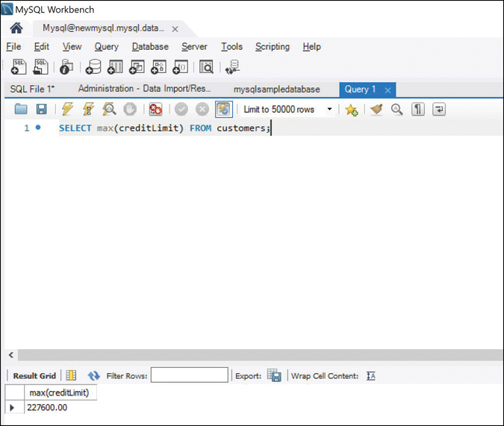
Task: Open the Edit menu
Action: pyautogui.click(x=42, y=46)
